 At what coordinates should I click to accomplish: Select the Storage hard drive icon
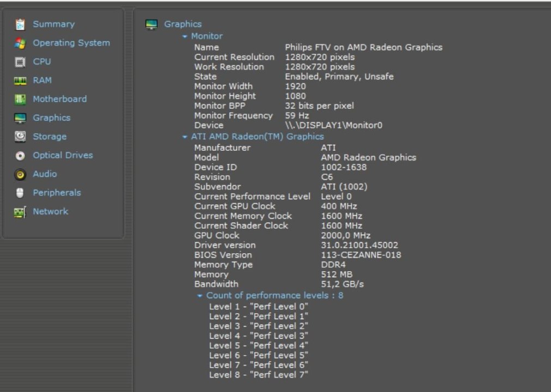coord(20,137)
